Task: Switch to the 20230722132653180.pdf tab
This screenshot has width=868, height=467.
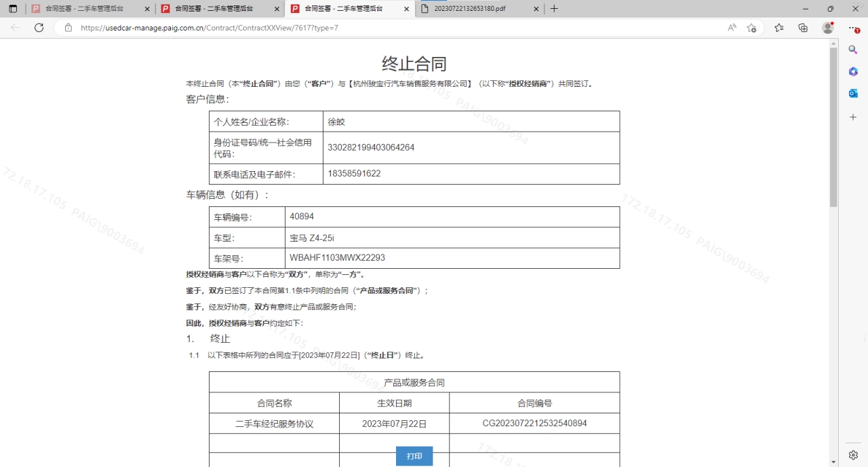Action: (479, 9)
